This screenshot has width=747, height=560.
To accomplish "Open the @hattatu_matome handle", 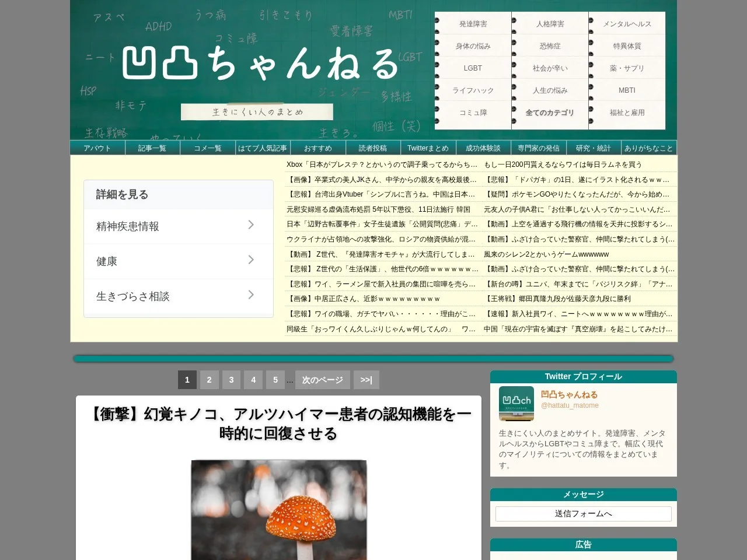I will pyautogui.click(x=570, y=405).
